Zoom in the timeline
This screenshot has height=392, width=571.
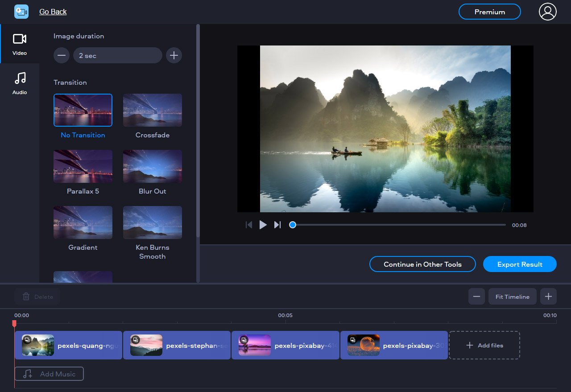point(548,297)
